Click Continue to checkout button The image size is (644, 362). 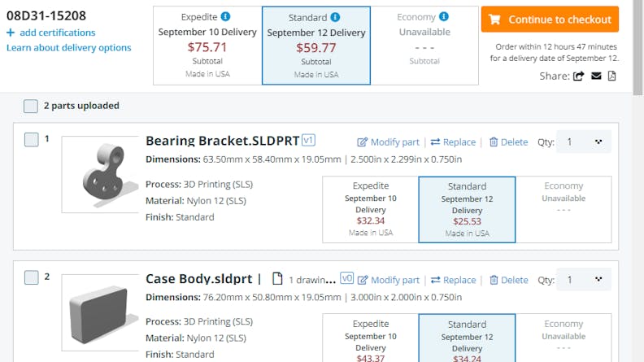(550, 20)
